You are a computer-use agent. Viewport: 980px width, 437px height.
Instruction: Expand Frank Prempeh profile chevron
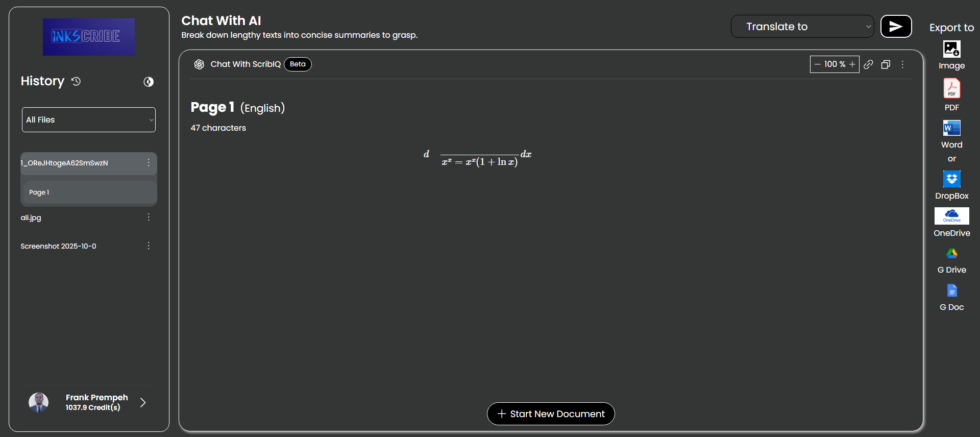[x=143, y=402]
